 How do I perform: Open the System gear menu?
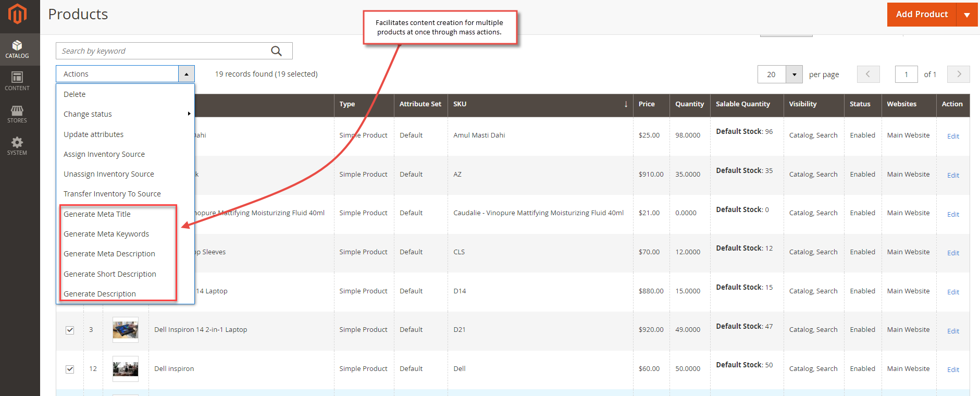coord(17,146)
